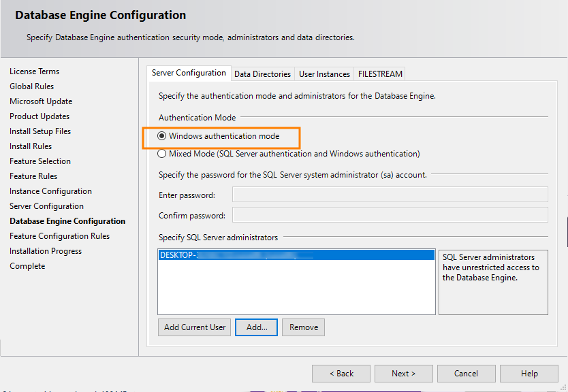
Task: Click Microsoft Update step in sidebar
Action: 41,101
